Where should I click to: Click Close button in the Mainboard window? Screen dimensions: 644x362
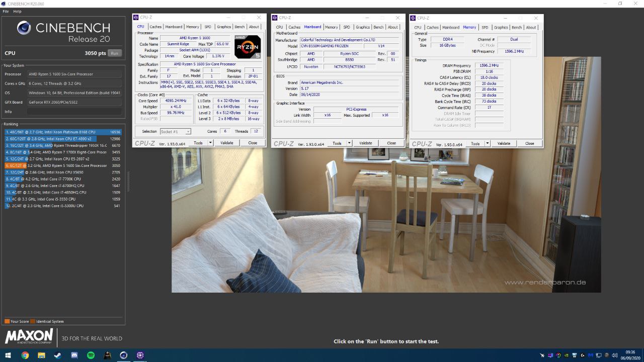click(391, 143)
